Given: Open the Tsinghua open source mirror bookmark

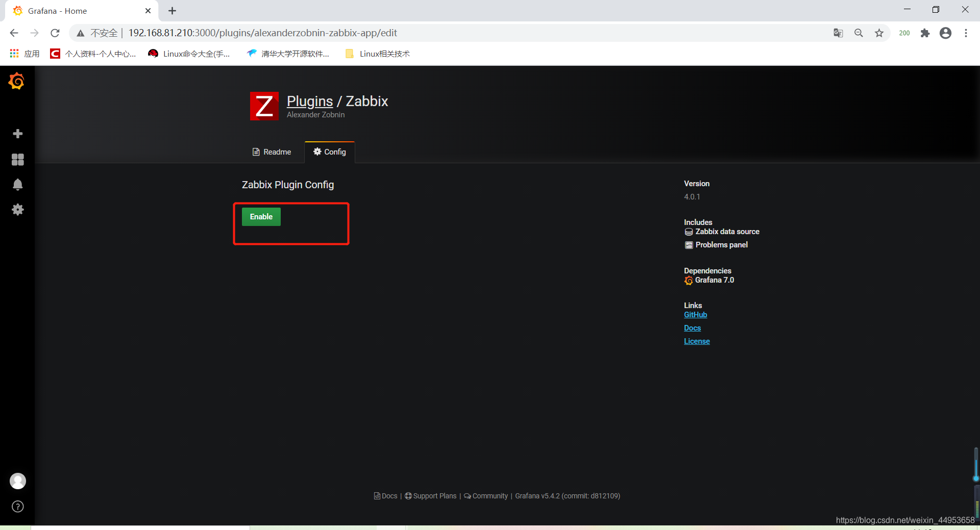Looking at the screenshot, I should pyautogui.click(x=288, y=54).
